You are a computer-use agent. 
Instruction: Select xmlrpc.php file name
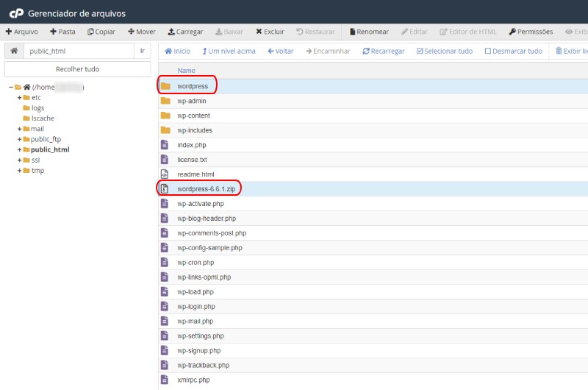(193, 380)
